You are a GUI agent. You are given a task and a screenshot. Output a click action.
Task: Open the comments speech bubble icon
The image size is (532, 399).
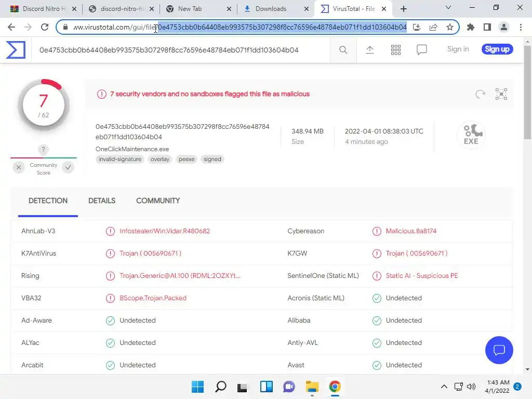point(421,50)
